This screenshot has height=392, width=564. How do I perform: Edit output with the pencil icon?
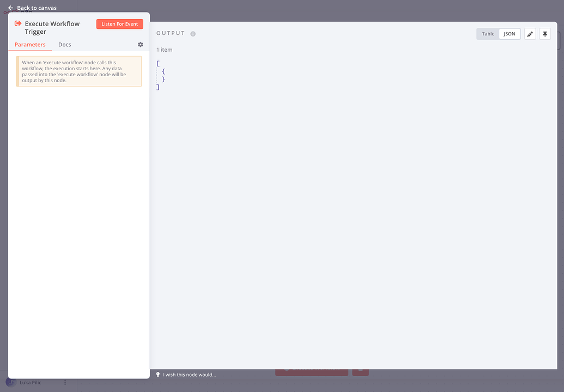(530, 34)
